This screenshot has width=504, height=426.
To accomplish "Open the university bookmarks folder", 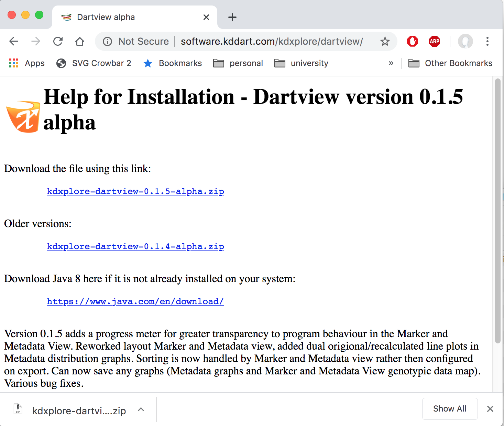I will click(x=302, y=63).
